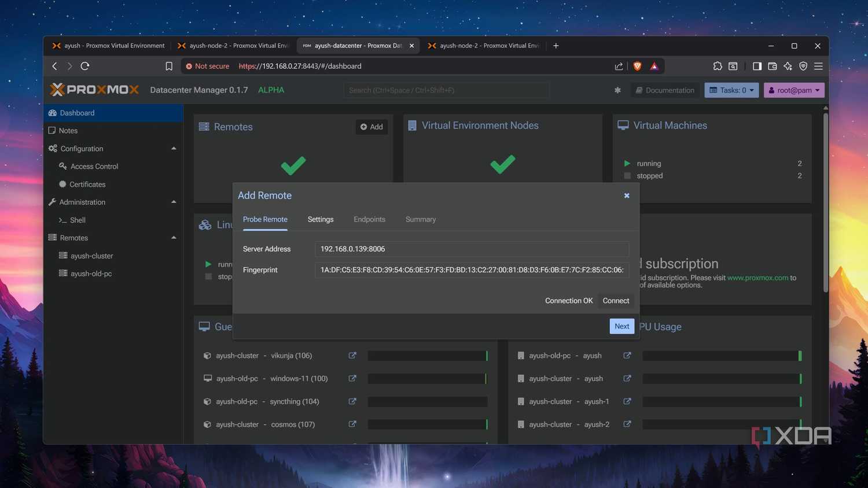Click Next in Add Remote dialog

coord(622,326)
